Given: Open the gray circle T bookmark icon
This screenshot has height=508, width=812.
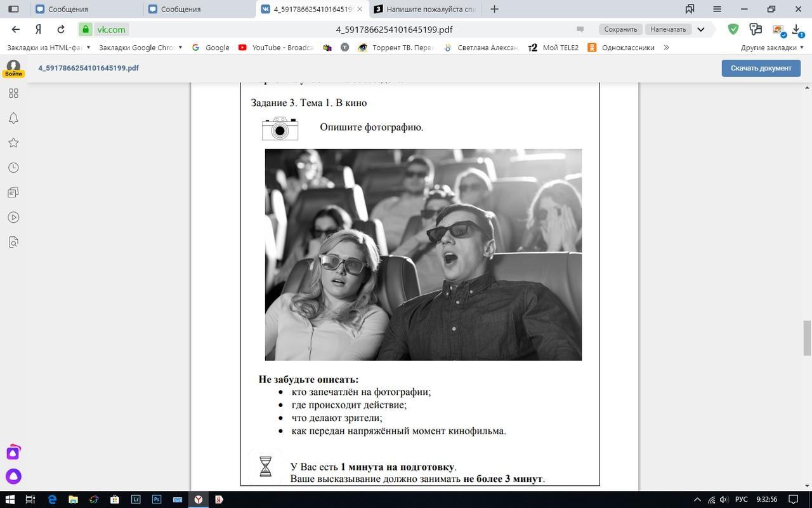Looking at the screenshot, I should click(x=344, y=48).
